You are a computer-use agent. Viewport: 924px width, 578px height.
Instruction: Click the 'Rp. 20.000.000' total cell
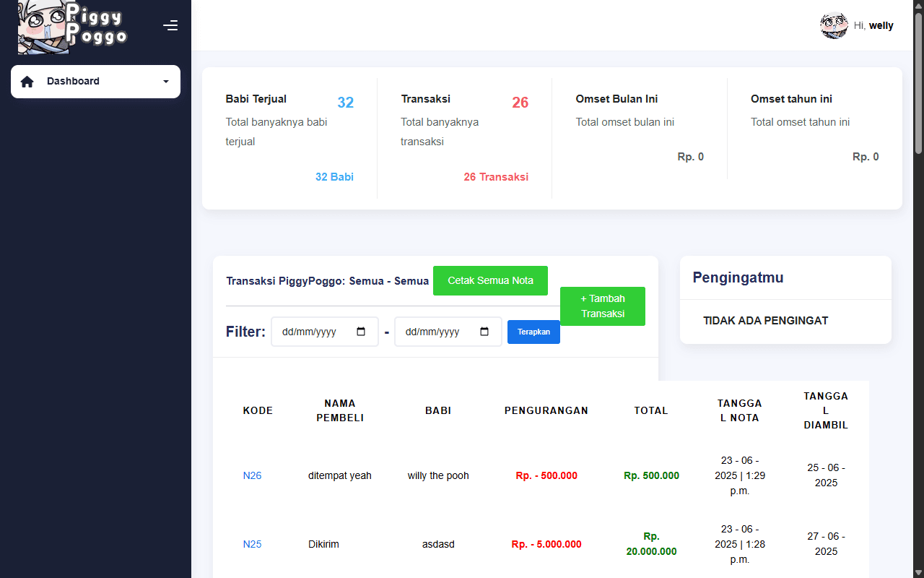click(x=651, y=544)
